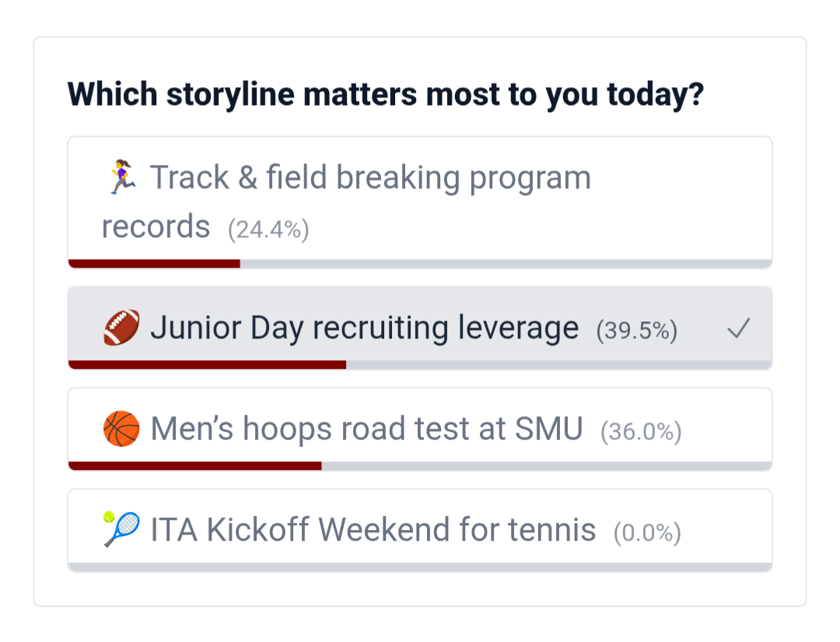Click the tennis racket emoji icon

tap(121, 530)
